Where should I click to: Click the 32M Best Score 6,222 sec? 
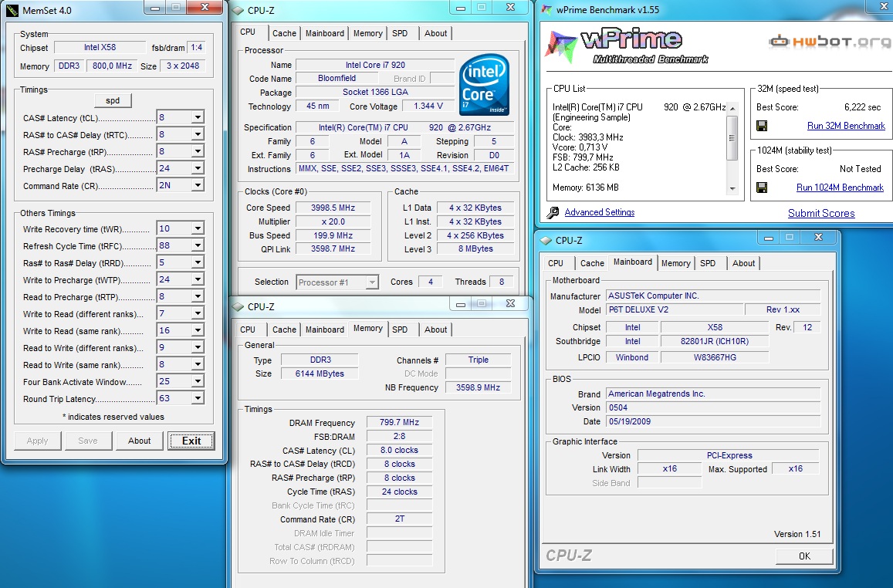[862, 107]
